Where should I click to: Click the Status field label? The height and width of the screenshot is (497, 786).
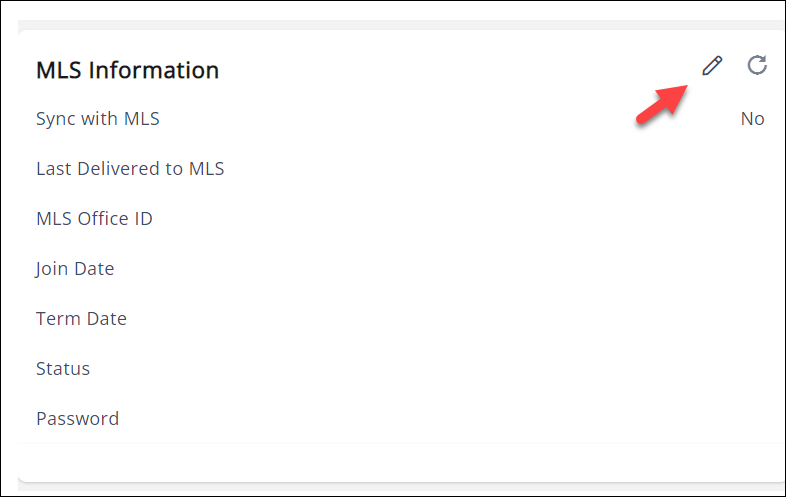63,369
